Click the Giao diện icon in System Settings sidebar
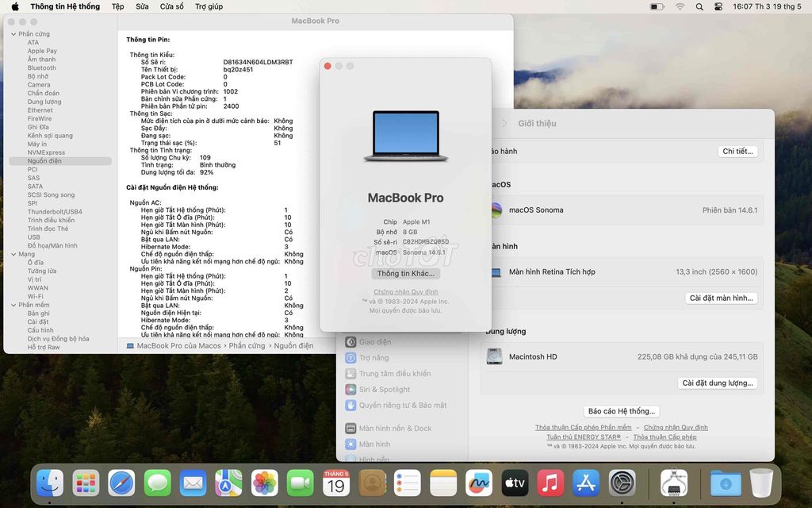This screenshot has height=508, width=812. [350, 342]
